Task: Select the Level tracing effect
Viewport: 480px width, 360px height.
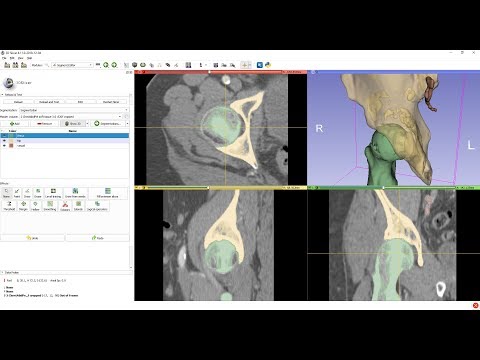Action: click(53, 193)
